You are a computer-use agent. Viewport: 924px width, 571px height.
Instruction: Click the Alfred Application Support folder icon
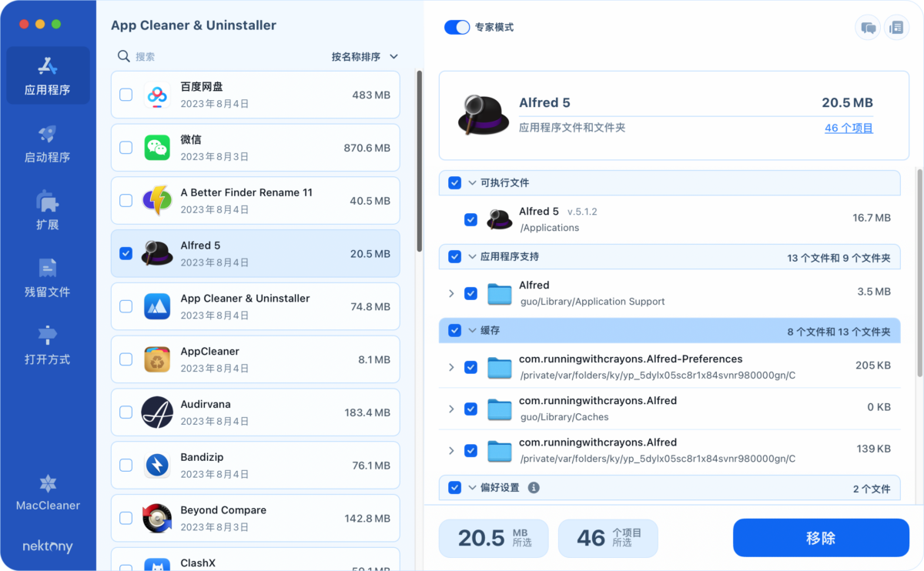pyautogui.click(x=500, y=293)
